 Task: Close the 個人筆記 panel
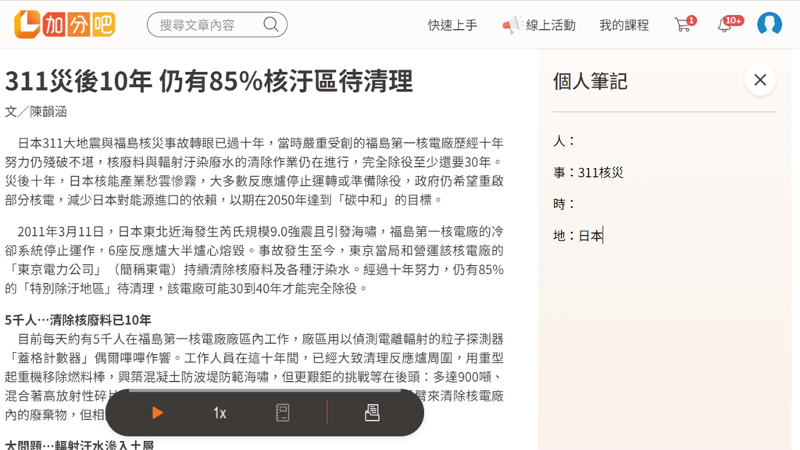pos(760,80)
